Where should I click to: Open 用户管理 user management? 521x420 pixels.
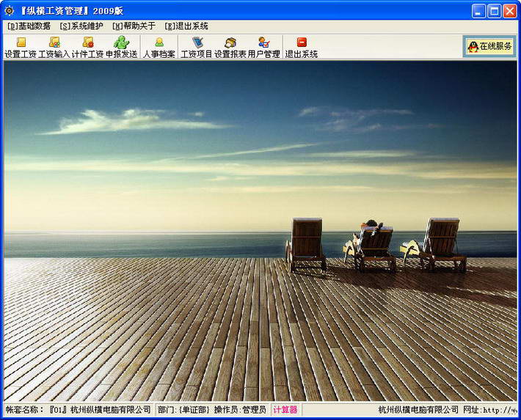pyautogui.click(x=264, y=48)
